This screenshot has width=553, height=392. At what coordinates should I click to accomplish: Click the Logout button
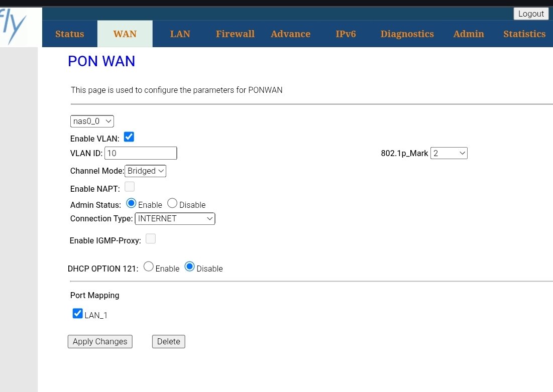pos(531,14)
